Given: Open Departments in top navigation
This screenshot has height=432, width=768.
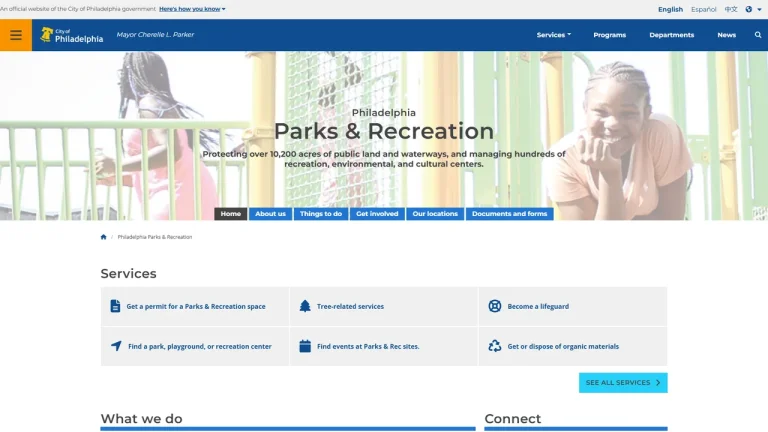Looking at the screenshot, I should click(672, 35).
